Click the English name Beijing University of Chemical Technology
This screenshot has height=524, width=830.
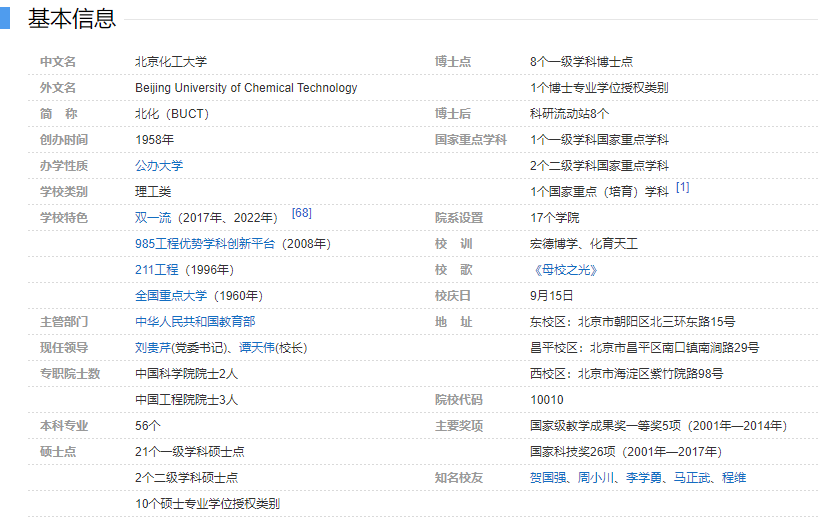246,88
